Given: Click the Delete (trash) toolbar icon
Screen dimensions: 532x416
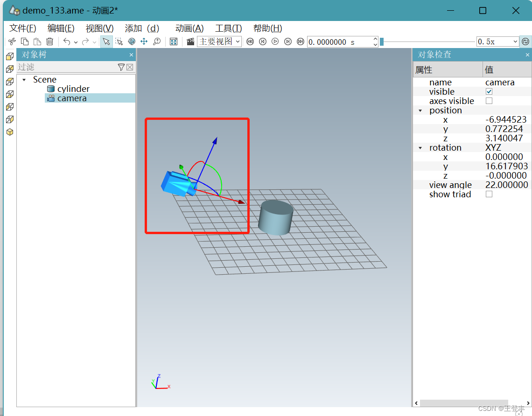Looking at the screenshot, I should pos(50,42).
